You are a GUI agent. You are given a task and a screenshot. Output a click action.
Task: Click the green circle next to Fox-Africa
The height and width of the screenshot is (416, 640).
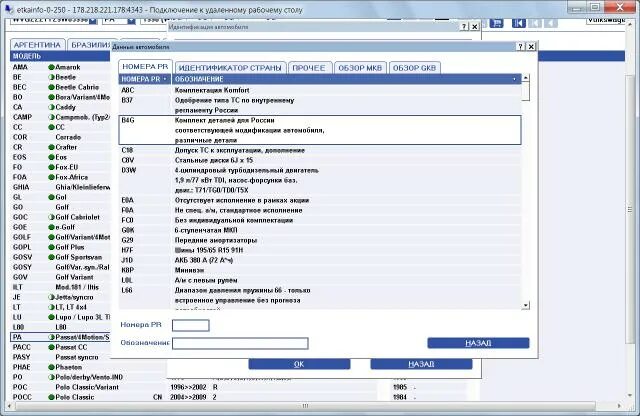tap(51, 177)
